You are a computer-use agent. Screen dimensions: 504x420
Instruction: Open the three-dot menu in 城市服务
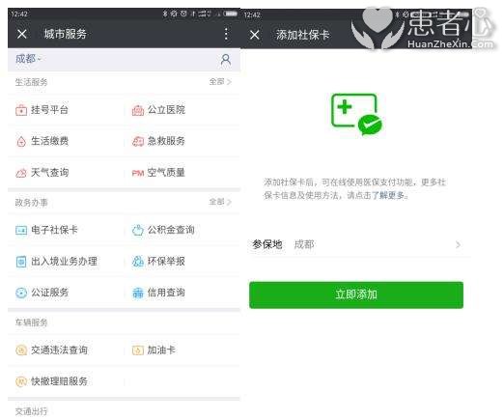click(226, 34)
